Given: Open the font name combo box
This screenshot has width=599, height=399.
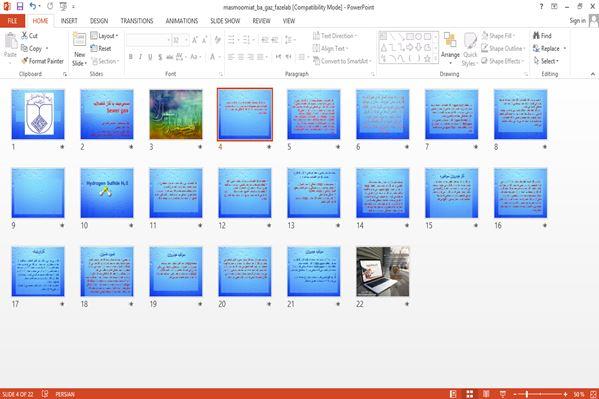Looking at the screenshot, I should coord(148,40).
